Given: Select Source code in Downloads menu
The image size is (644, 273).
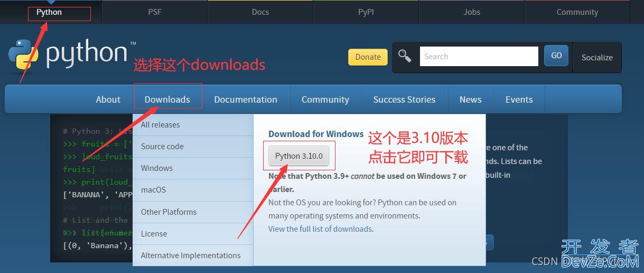Looking at the screenshot, I should pyautogui.click(x=193, y=147).
